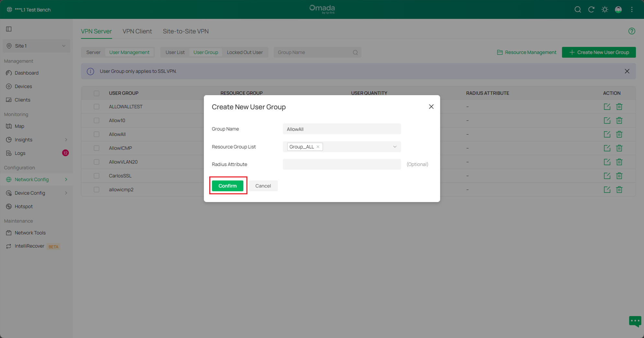Open the User List sub-tab

coord(175,52)
